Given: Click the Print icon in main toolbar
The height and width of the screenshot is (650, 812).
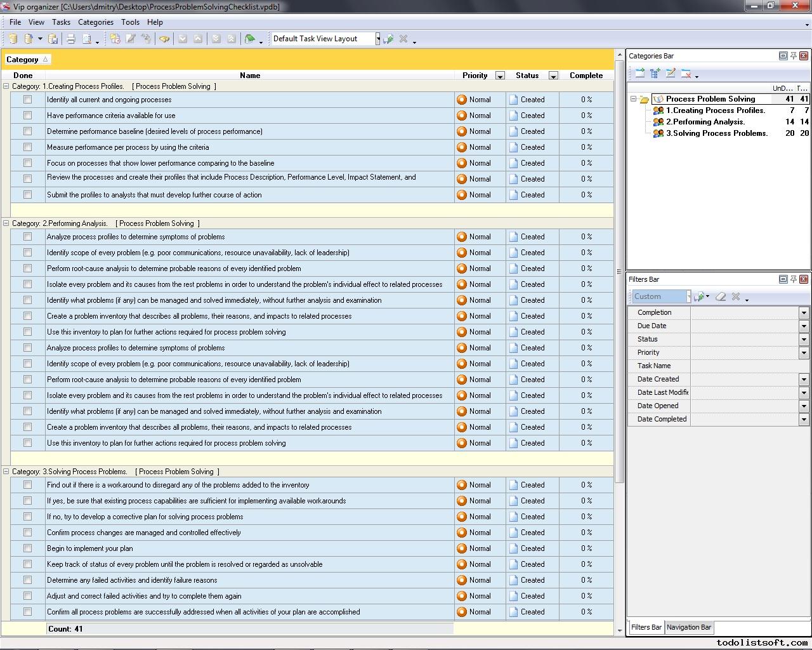Looking at the screenshot, I should (71, 39).
